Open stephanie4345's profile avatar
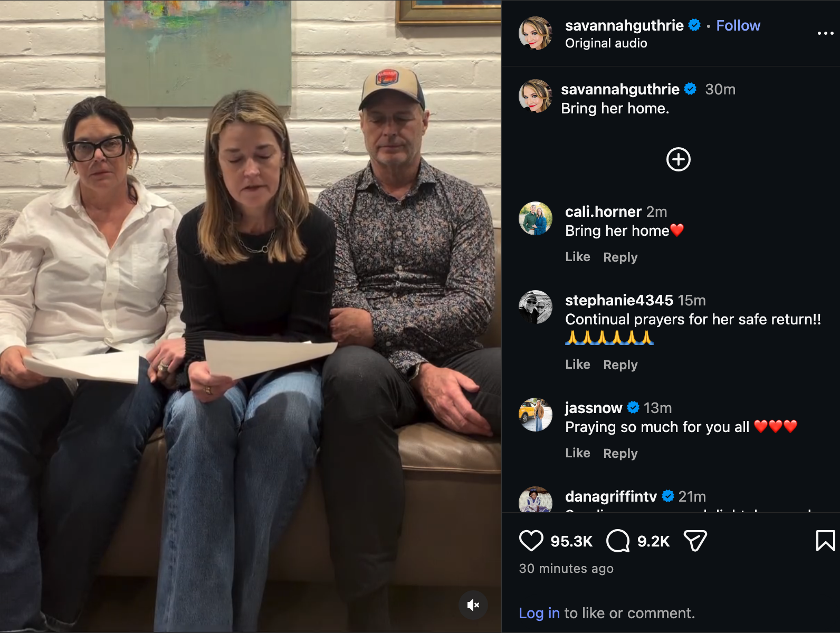Screen dimensions: 840x633 tap(536, 307)
